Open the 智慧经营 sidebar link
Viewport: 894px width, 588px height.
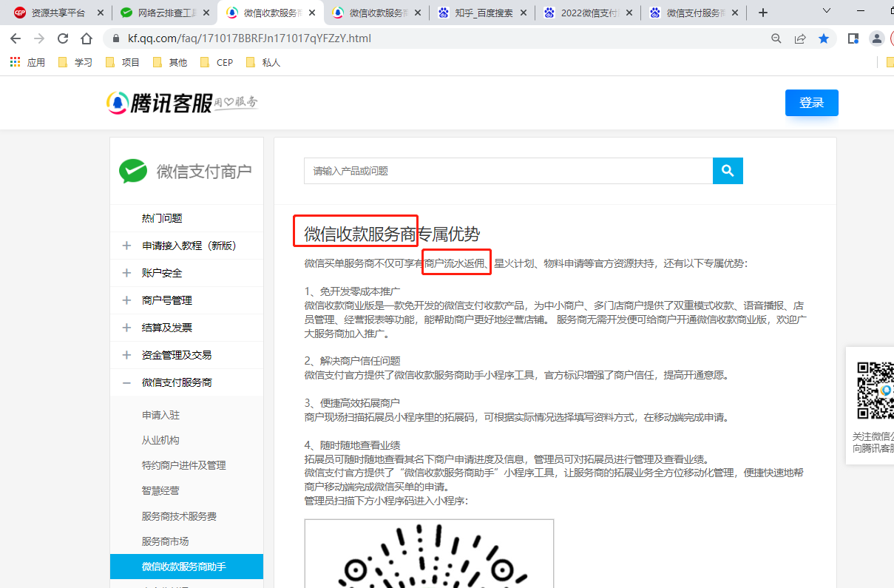pos(160,490)
